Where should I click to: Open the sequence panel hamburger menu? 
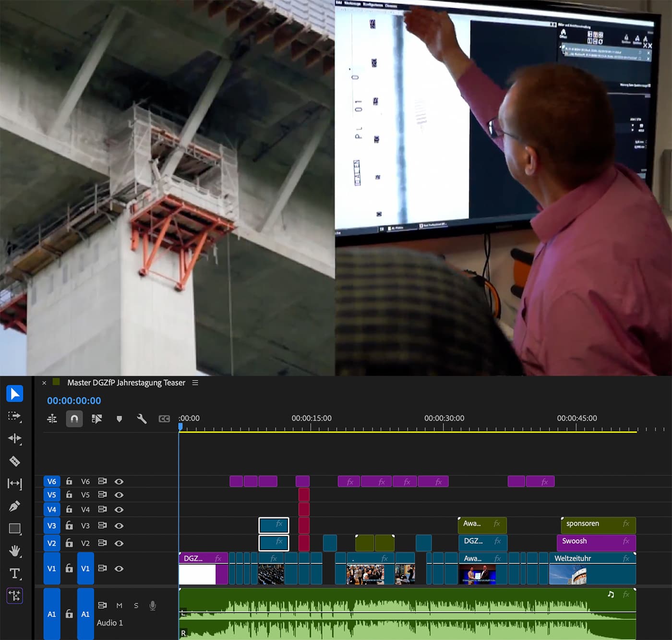point(195,383)
